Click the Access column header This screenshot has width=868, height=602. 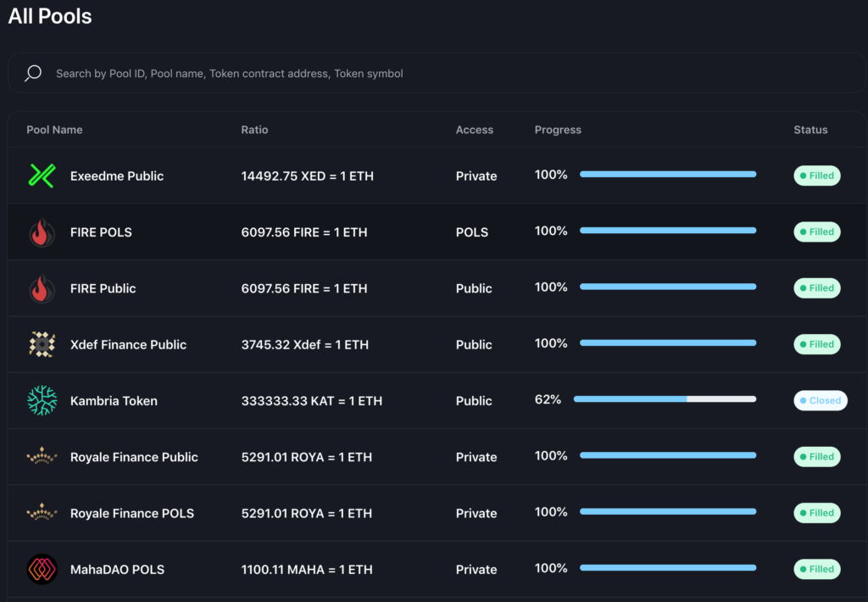(475, 130)
